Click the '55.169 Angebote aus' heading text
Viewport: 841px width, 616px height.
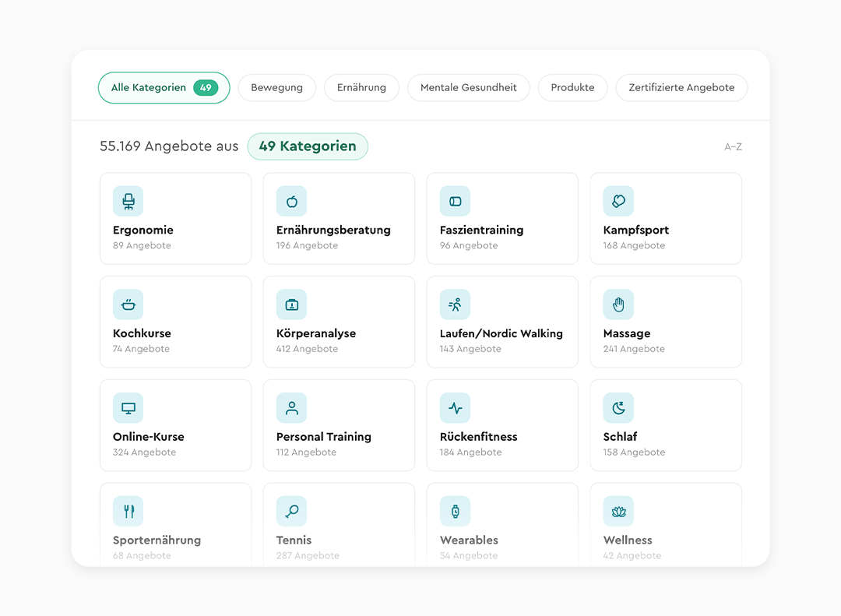(169, 146)
